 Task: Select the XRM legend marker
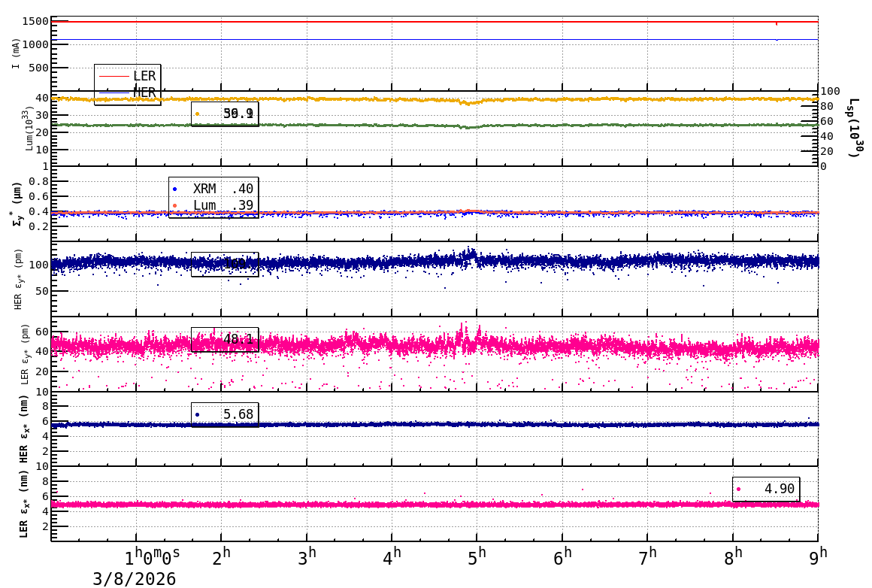pyautogui.click(x=174, y=189)
